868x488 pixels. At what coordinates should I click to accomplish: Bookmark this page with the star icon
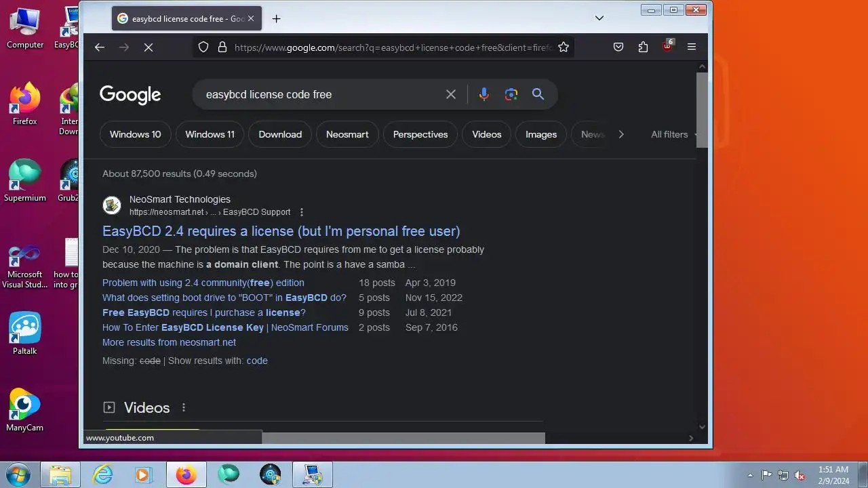point(564,47)
